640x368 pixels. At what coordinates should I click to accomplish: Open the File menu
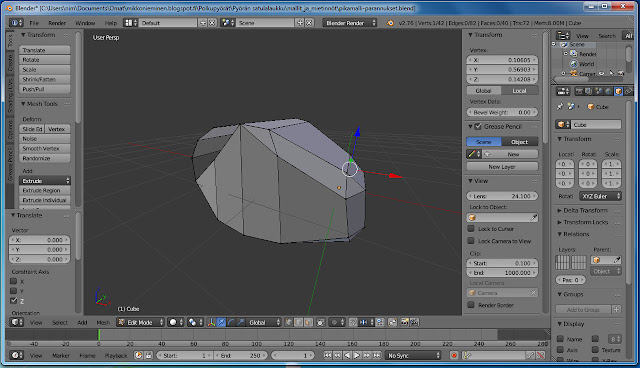34,23
